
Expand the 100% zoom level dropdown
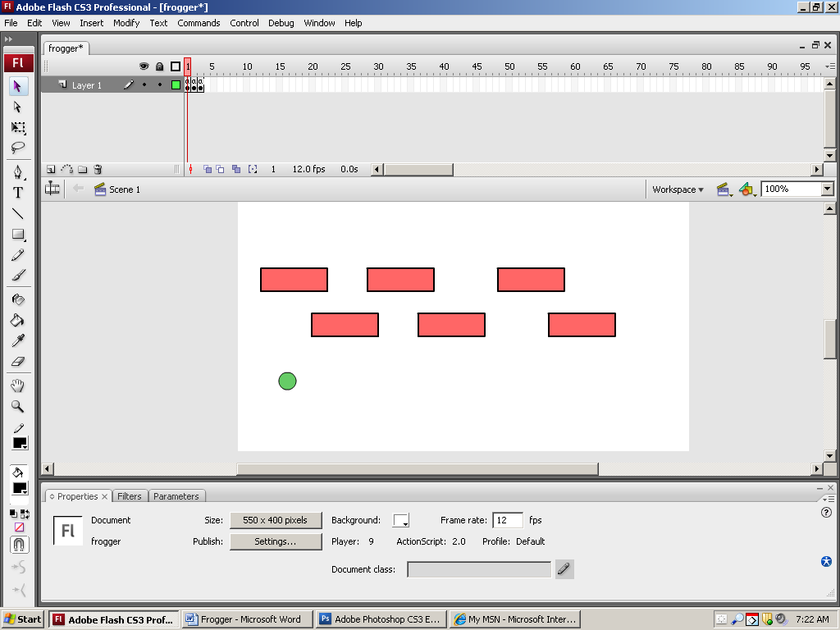tap(827, 189)
